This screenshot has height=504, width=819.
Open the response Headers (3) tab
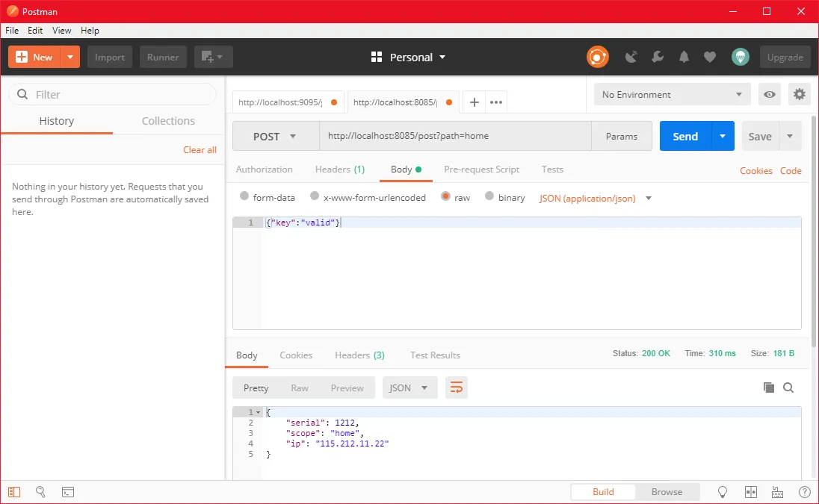[x=359, y=355]
